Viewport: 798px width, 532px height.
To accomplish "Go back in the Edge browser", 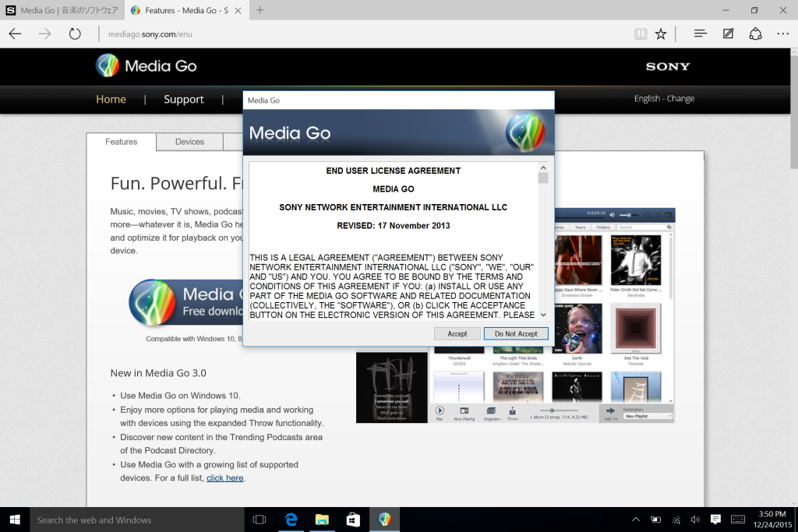I will click(x=16, y=34).
